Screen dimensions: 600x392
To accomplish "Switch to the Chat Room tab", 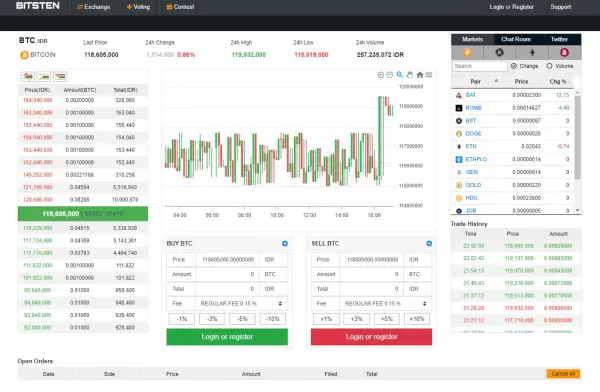I will pyautogui.click(x=516, y=39).
